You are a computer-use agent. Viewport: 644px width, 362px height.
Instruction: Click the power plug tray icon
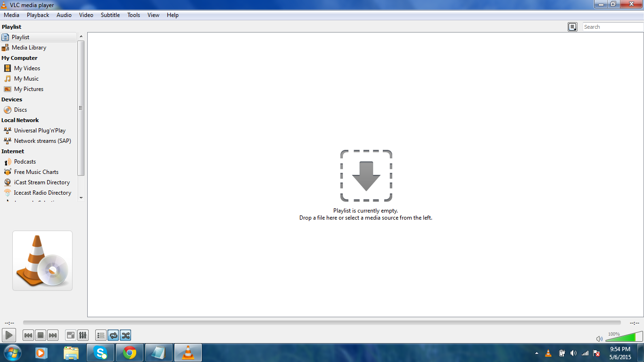(x=562, y=353)
